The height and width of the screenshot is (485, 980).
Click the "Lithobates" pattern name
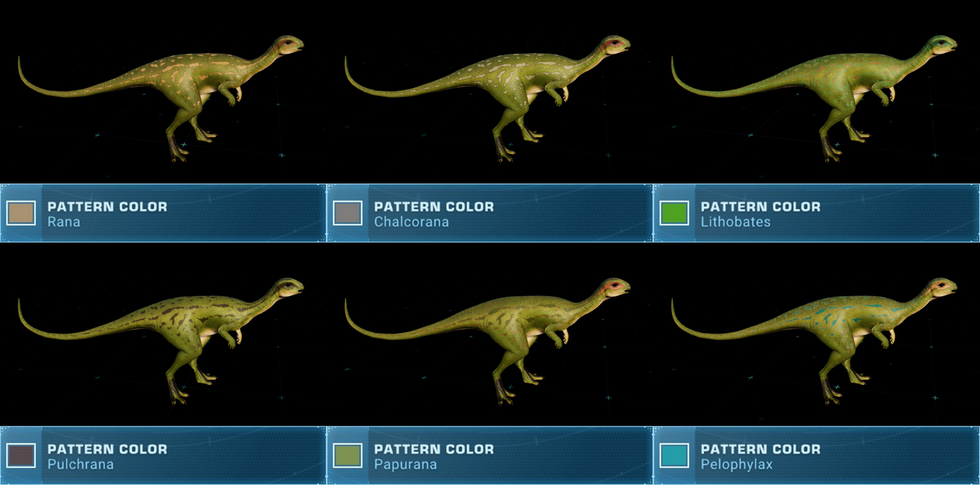tap(736, 222)
